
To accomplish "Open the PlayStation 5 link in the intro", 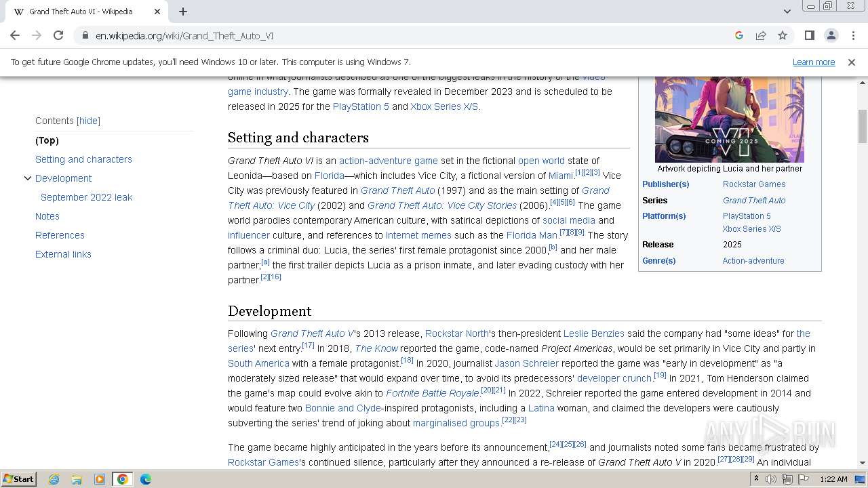I will pos(361,106).
